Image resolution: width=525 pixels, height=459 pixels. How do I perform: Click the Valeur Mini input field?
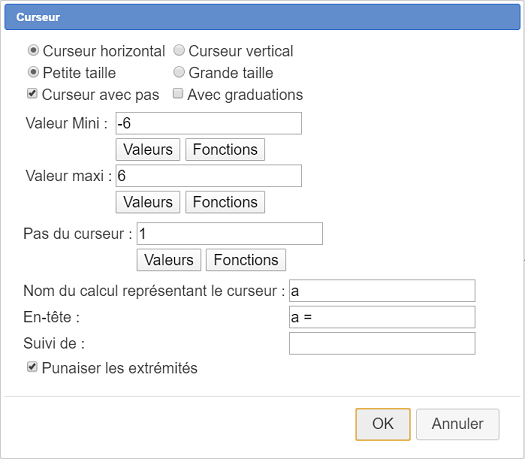tap(209, 124)
